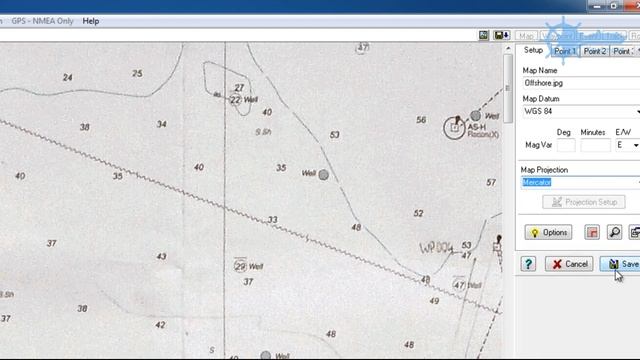Click the green map icon in top toolbar
The height and width of the screenshot is (360, 640).
click(x=484, y=36)
